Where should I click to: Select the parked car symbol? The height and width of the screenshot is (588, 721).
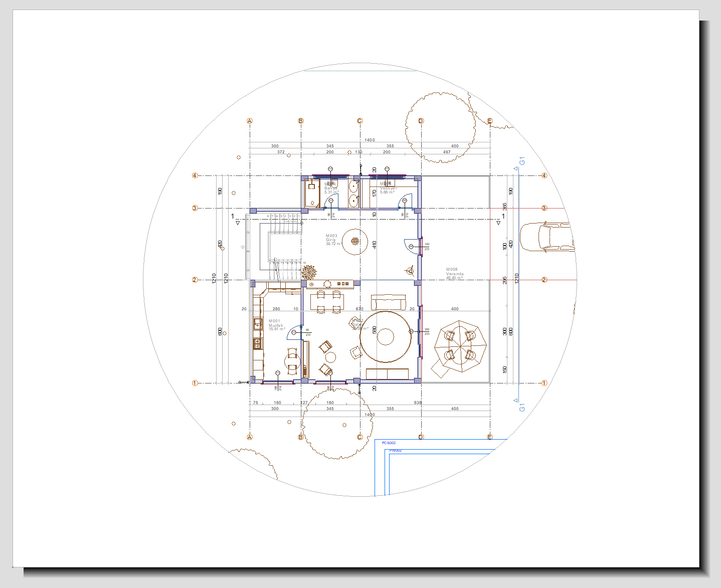click(547, 237)
